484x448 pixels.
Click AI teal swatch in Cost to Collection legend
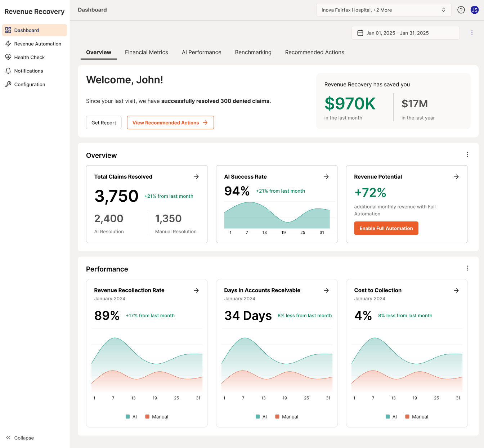tap(387, 417)
